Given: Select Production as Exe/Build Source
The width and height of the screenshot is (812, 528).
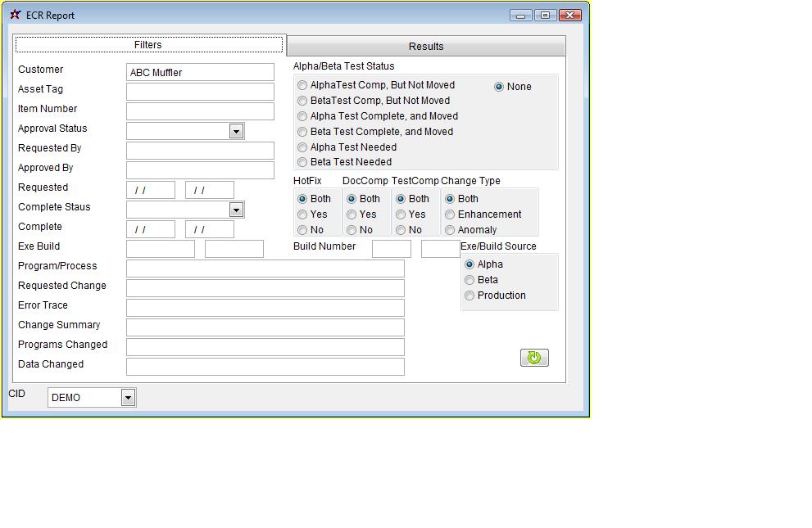Looking at the screenshot, I should coord(470,296).
